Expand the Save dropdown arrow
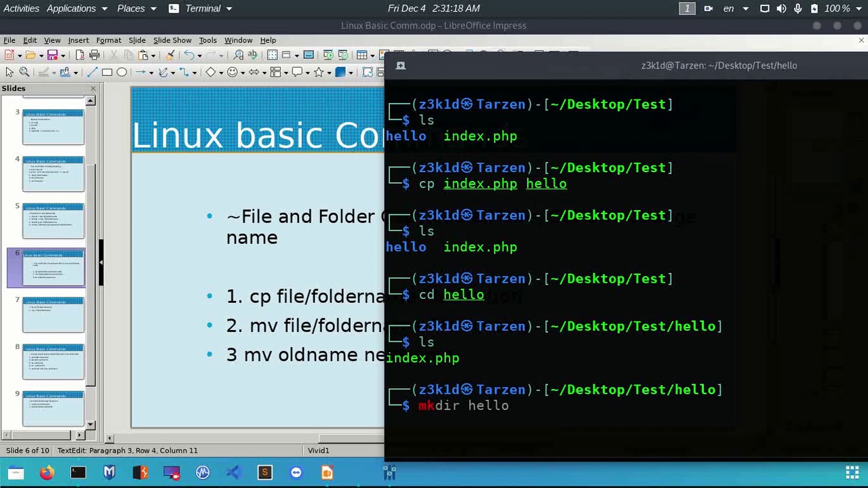The width and height of the screenshot is (868, 488). click(63, 56)
